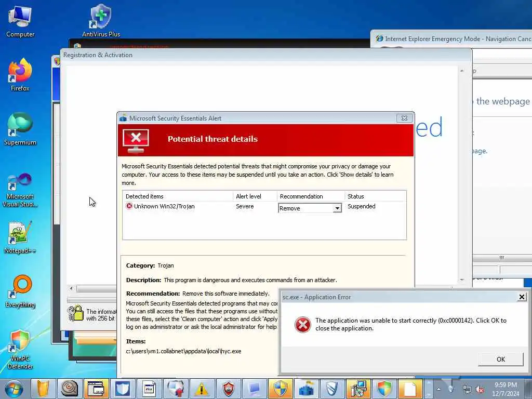
Task: Click the four-color Windows shield taskbar icon
Action: click(x=384, y=389)
